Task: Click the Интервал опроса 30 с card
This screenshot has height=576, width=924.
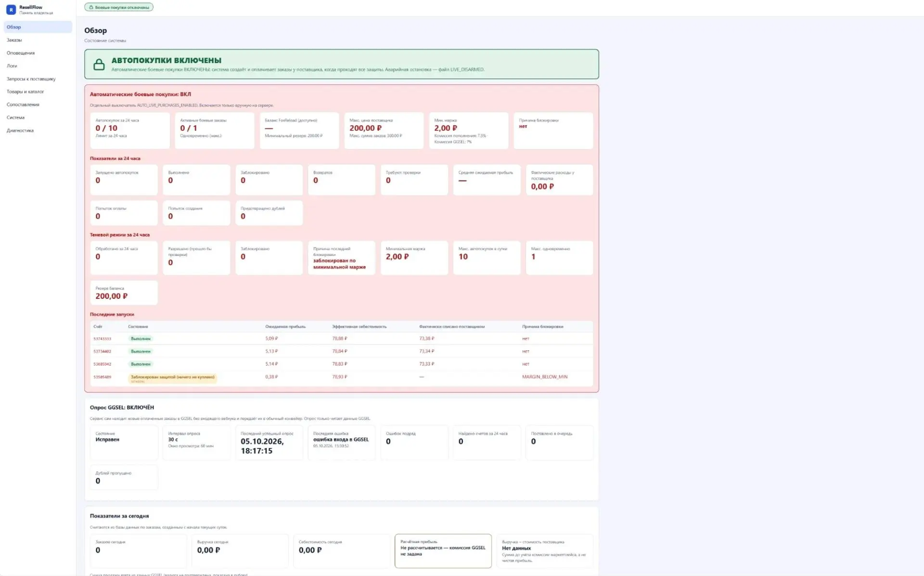Action: [196, 443]
